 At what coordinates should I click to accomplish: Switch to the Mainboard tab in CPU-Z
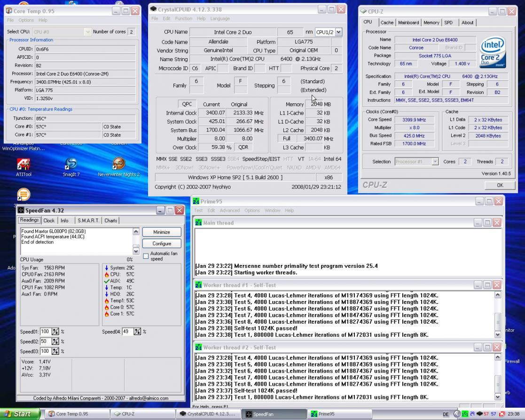[x=408, y=23]
